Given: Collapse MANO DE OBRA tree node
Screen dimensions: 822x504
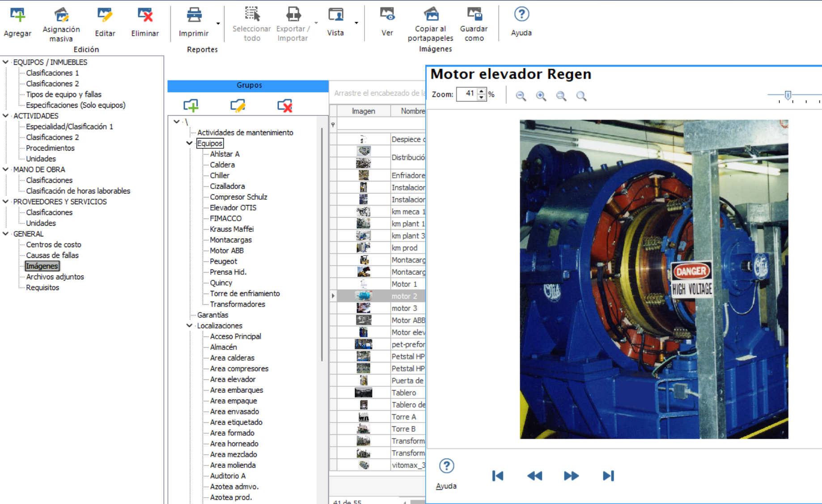Looking at the screenshot, I should click(5, 169).
